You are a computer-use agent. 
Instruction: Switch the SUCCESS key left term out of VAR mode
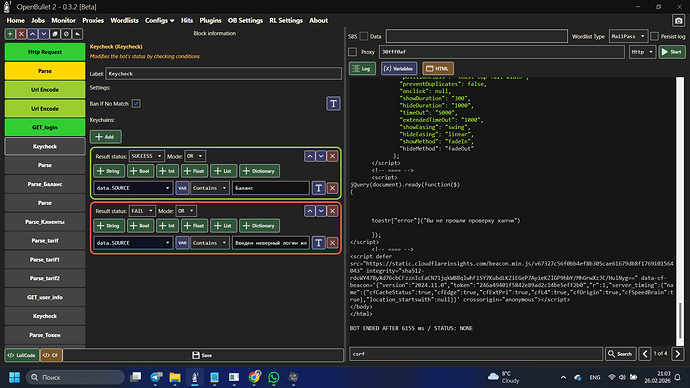[182, 188]
